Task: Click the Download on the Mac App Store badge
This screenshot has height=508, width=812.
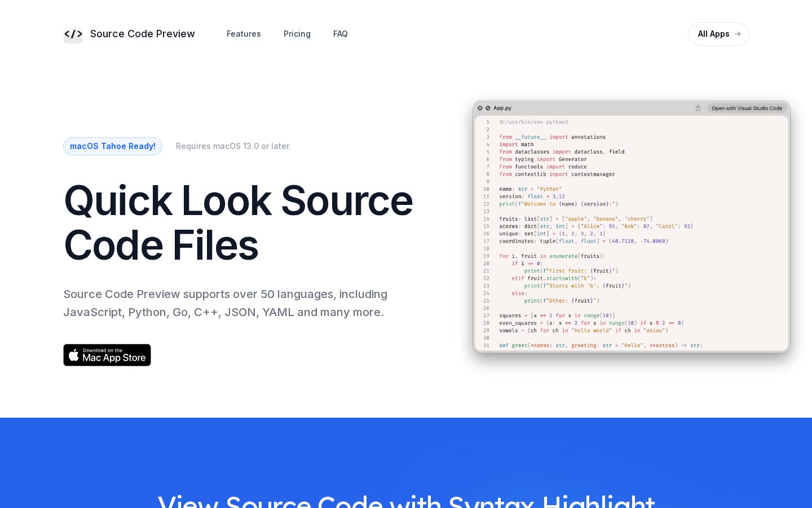Action: click(107, 355)
